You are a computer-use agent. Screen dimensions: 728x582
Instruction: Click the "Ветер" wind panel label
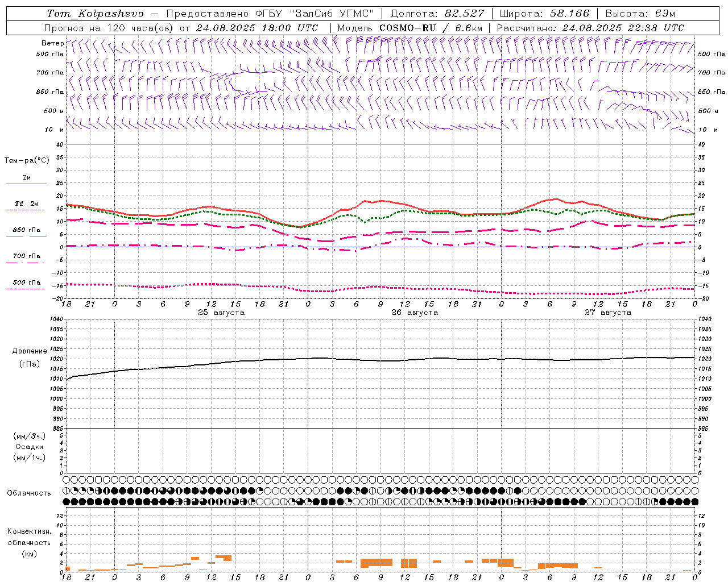click(52, 43)
